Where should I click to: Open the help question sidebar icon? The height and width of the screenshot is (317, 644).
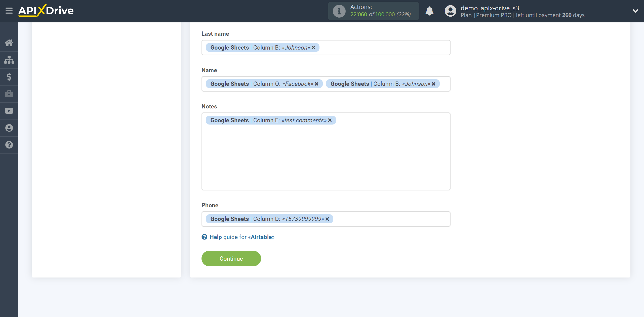[9, 145]
